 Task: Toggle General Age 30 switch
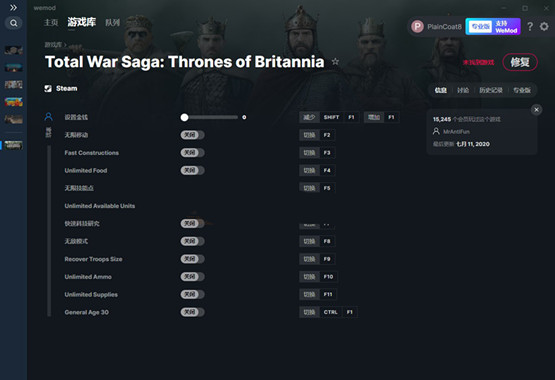click(192, 312)
